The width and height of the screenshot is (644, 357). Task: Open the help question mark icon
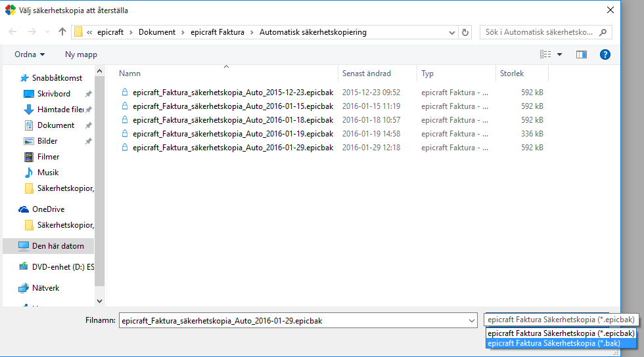coord(605,54)
